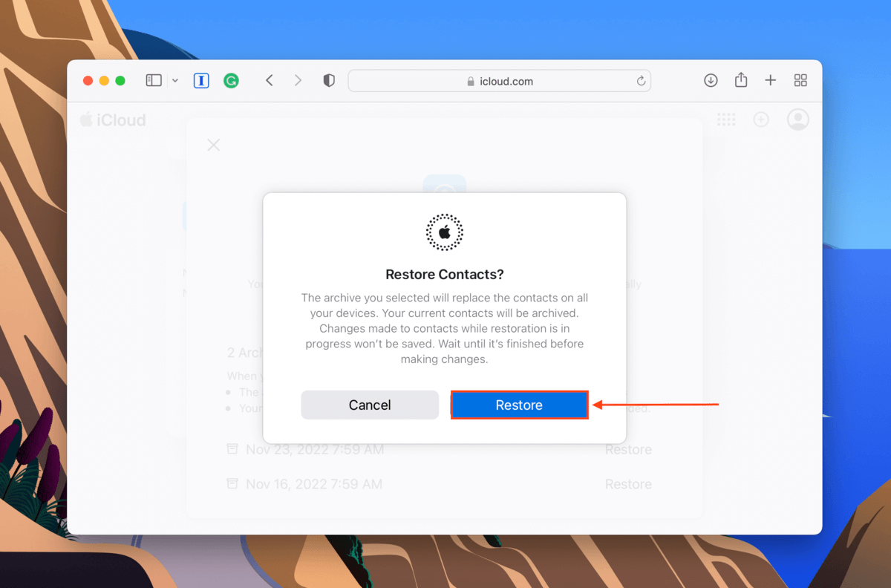Open the iCloud account profile icon
The height and width of the screenshot is (588, 891).
coord(798,120)
